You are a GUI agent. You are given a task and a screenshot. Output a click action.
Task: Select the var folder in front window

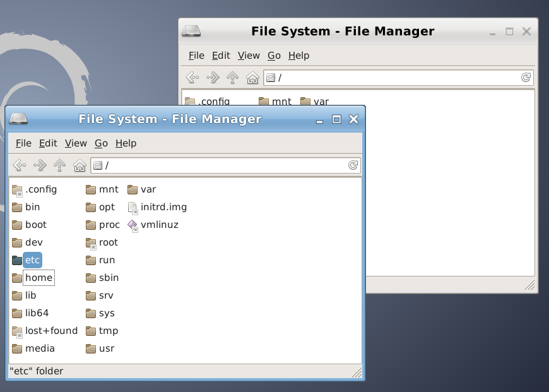tap(141, 189)
